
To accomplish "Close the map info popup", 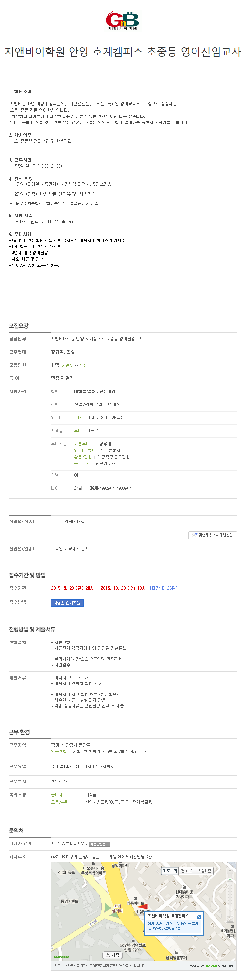I will [x=199, y=917].
